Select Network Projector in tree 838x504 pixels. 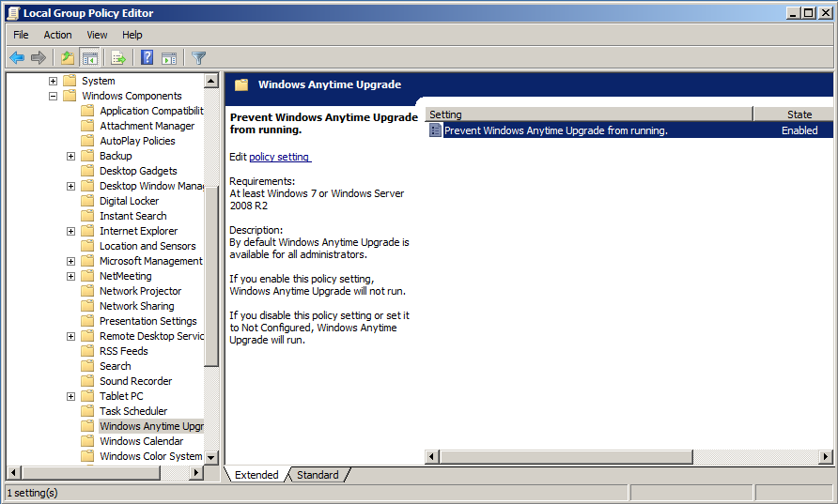tap(141, 291)
